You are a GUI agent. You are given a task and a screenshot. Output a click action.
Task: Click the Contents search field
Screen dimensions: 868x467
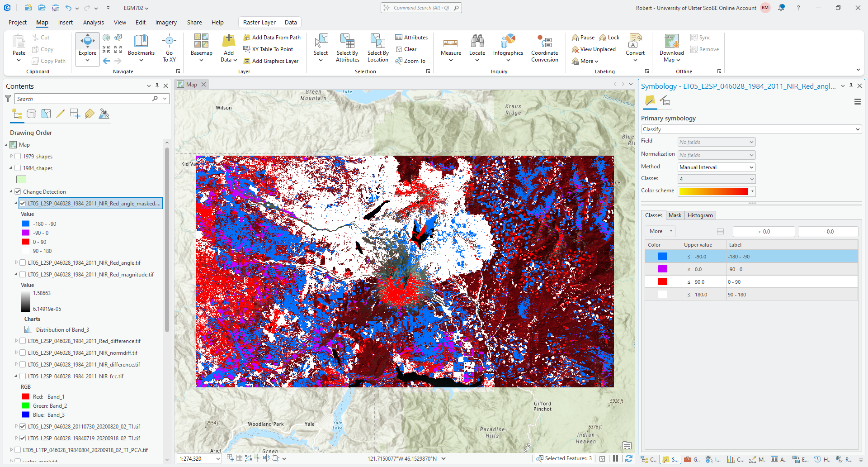[x=84, y=99]
